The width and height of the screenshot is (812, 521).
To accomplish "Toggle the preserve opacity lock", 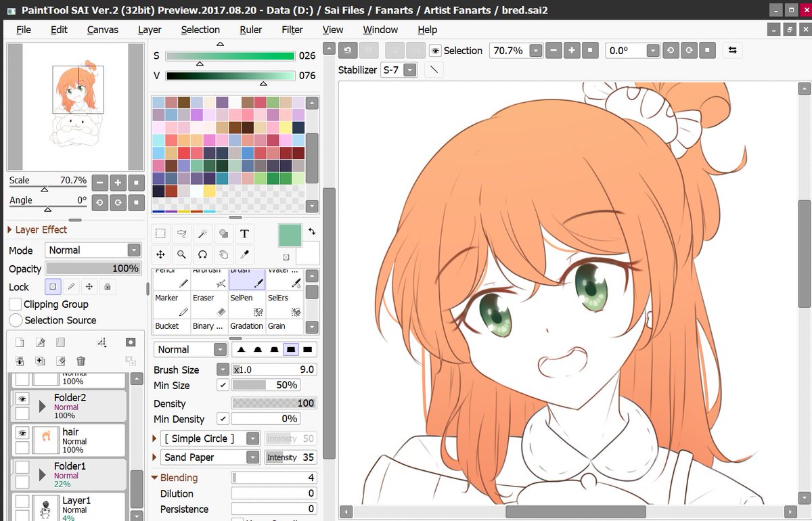I will click(x=53, y=287).
